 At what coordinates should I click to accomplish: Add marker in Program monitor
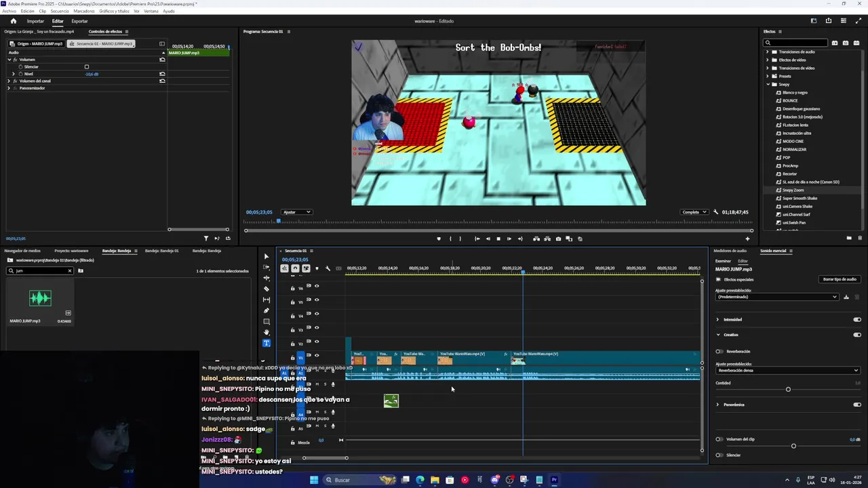pyautogui.click(x=439, y=239)
